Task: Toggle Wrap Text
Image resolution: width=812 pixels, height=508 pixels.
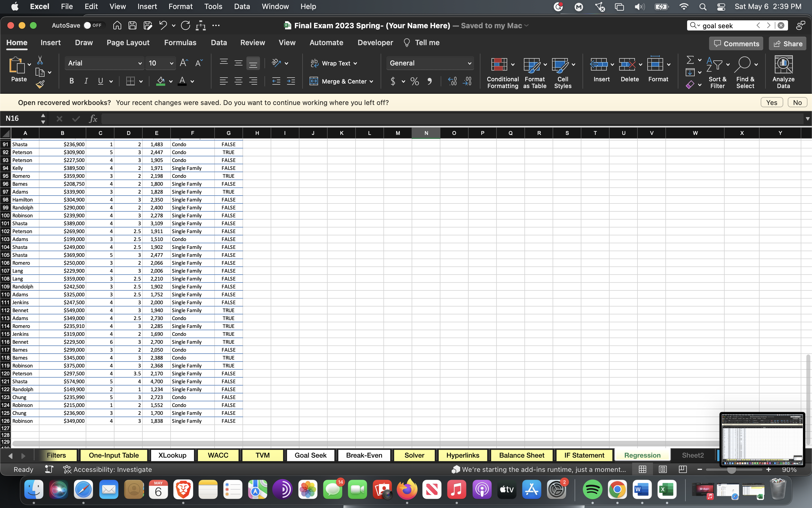Action: click(x=334, y=63)
